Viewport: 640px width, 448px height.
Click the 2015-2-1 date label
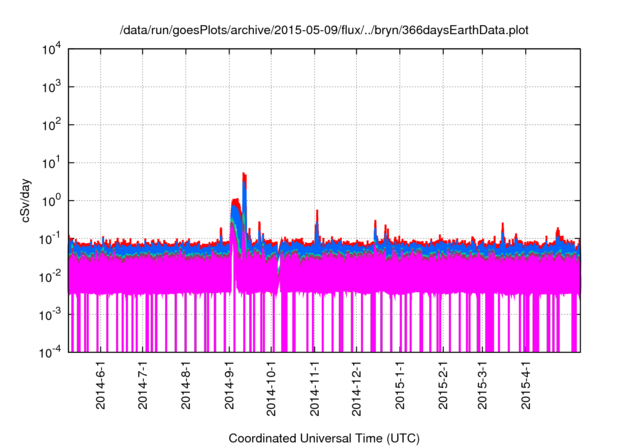443,385
